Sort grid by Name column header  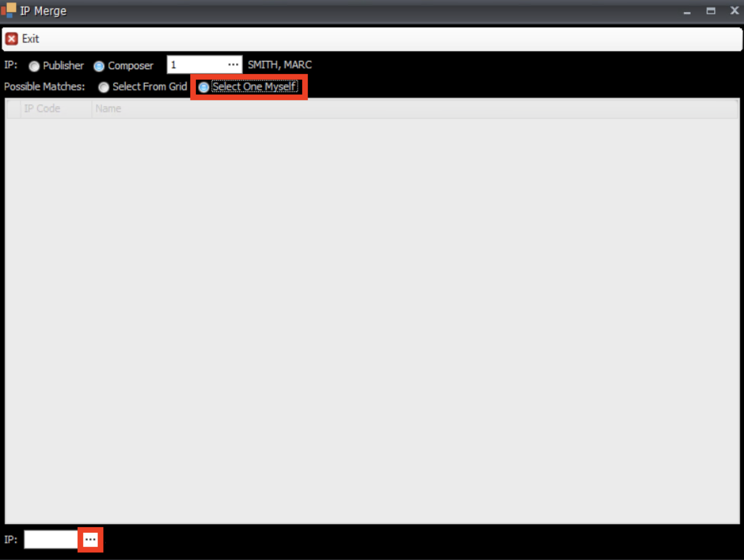tap(108, 108)
